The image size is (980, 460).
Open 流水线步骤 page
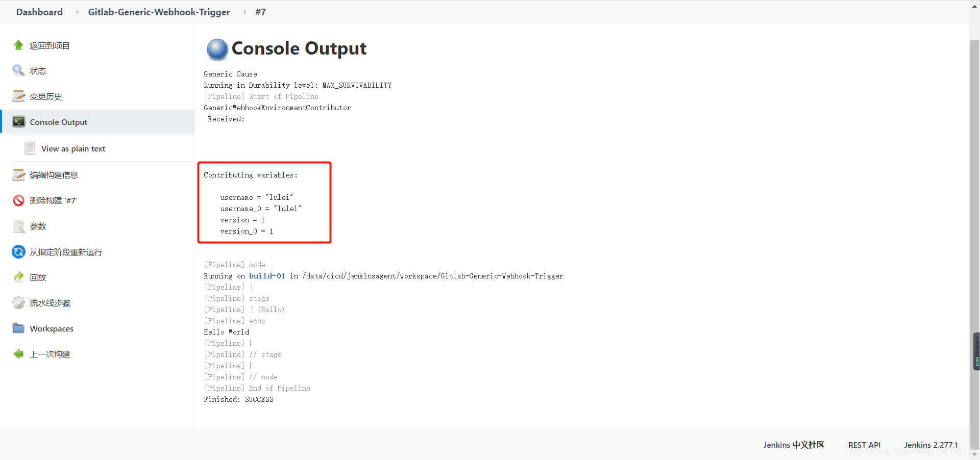[50, 303]
